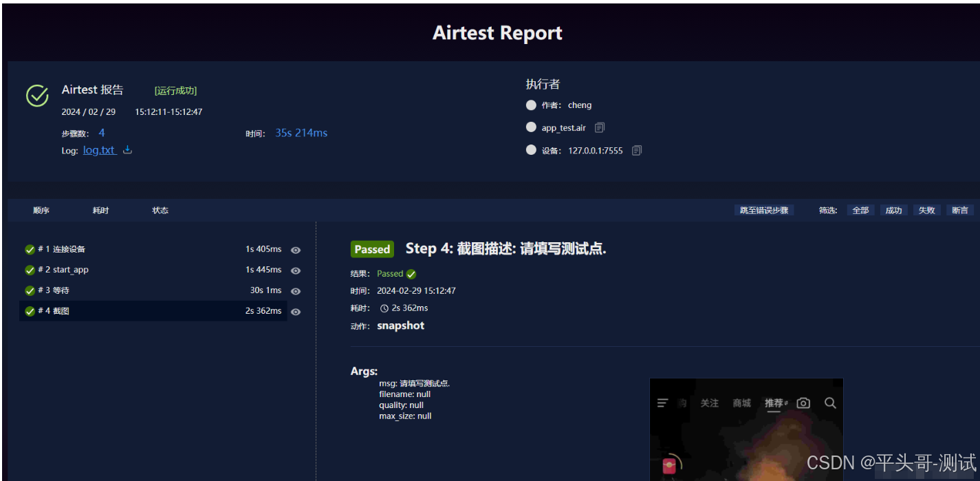
Task: Select the author radio dot beside 作者: cheng
Action: pyautogui.click(x=531, y=105)
